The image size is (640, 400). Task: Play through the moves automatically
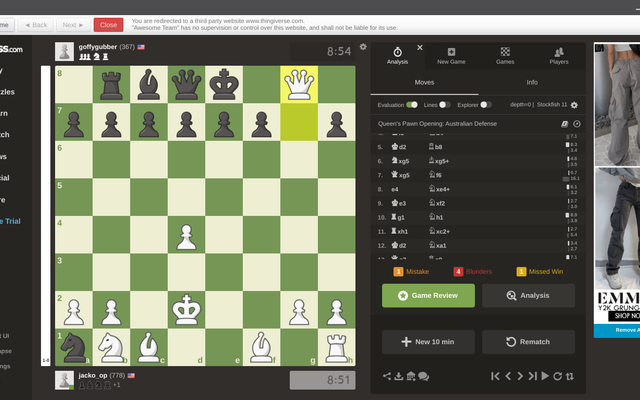[545, 376]
